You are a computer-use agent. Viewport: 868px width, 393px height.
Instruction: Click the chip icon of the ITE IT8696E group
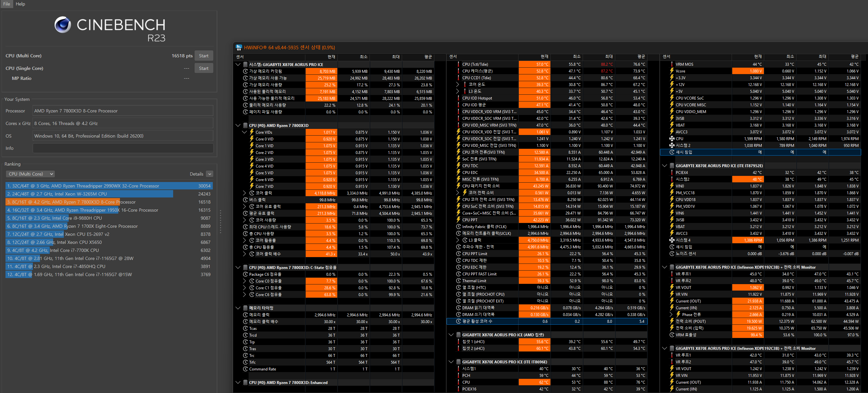pos(458,362)
